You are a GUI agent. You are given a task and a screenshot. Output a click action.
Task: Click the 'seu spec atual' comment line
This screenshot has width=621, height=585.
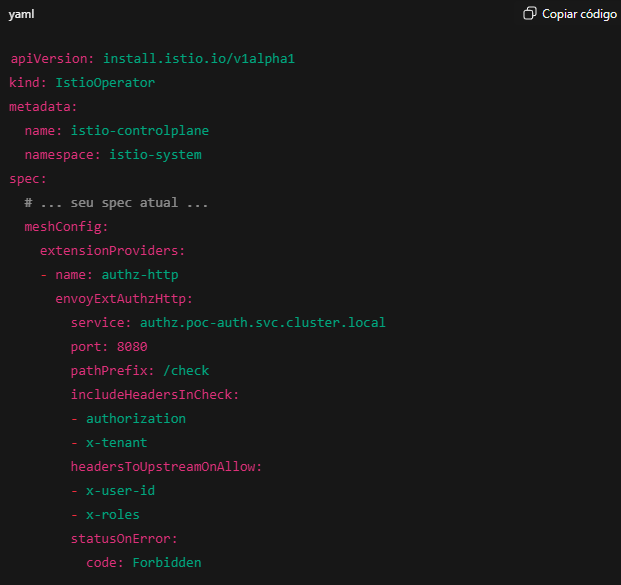[x=117, y=203]
